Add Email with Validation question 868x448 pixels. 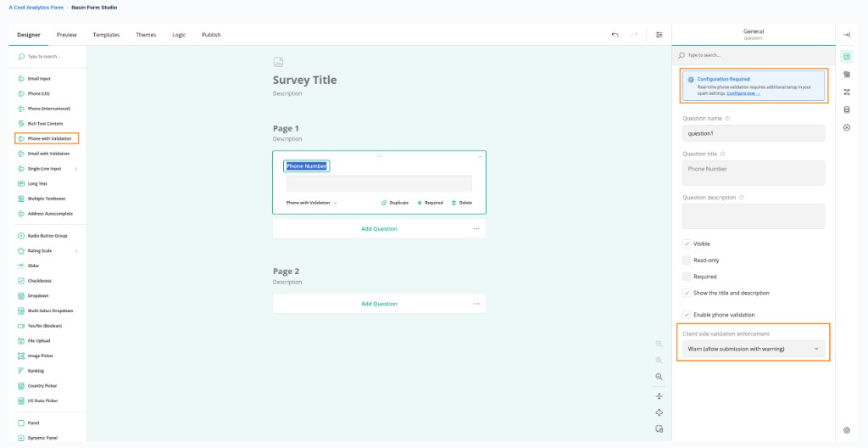point(47,154)
